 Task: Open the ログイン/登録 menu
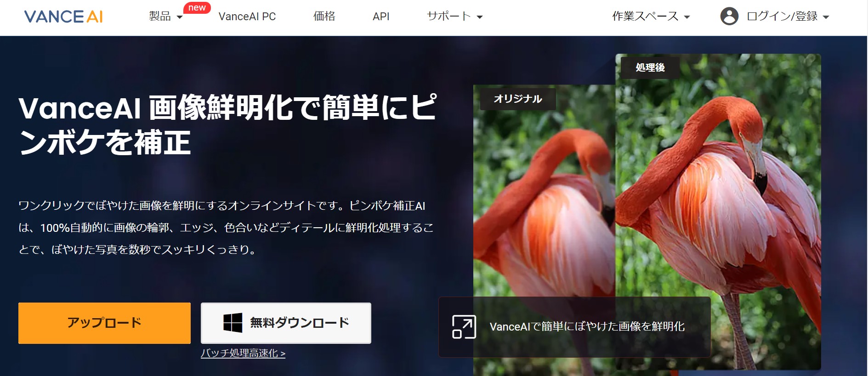coord(787,17)
